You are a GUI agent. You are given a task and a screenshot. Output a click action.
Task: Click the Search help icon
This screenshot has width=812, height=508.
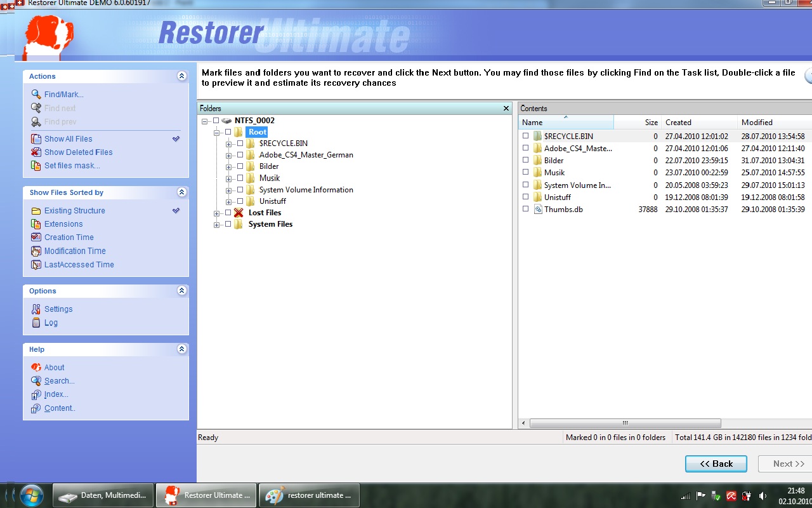pyautogui.click(x=36, y=381)
